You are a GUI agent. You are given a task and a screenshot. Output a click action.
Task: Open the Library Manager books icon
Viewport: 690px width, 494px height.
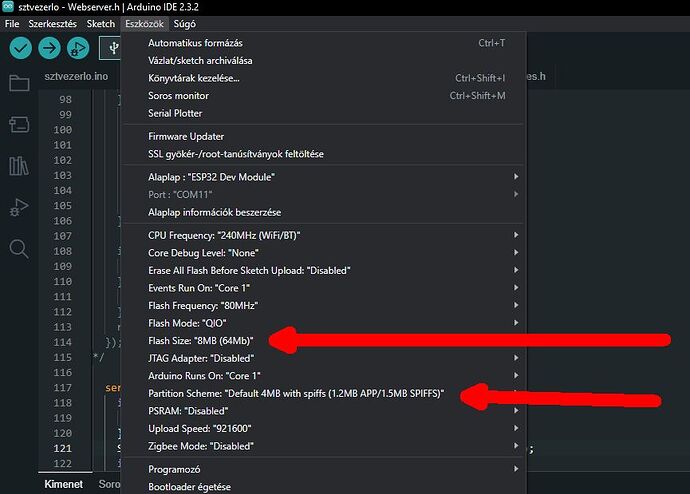pos(19,166)
